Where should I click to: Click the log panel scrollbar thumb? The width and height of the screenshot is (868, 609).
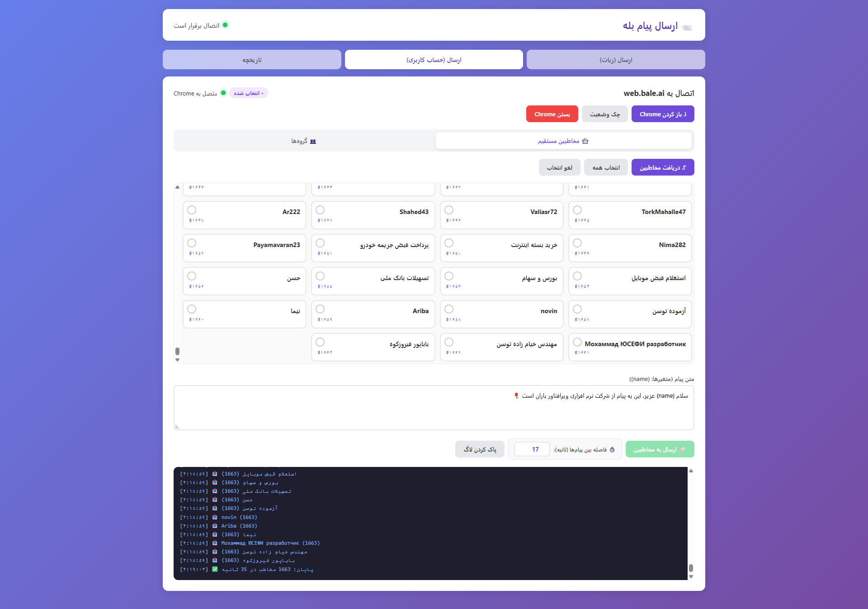click(x=691, y=568)
